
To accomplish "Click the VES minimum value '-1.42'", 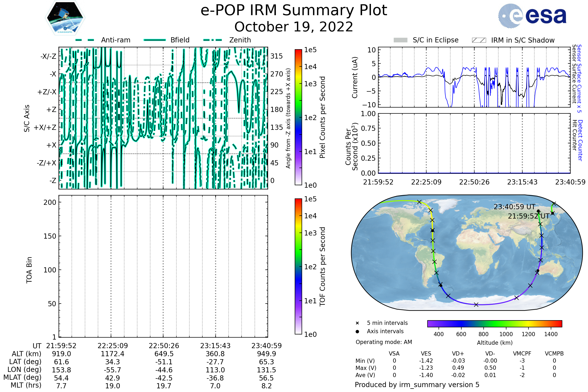I will pos(426,361).
